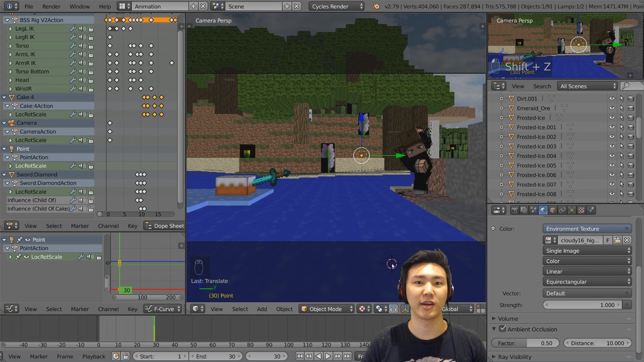Image resolution: width=644 pixels, height=362 pixels.
Task: Open the Add menu in 3D viewport
Action: [x=262, y=309]
